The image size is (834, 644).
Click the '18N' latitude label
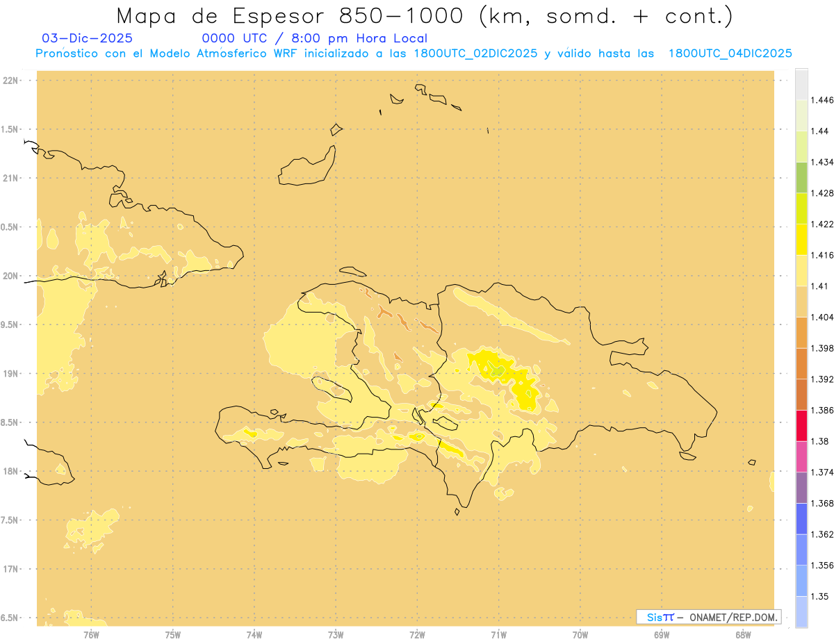(10, 471)
